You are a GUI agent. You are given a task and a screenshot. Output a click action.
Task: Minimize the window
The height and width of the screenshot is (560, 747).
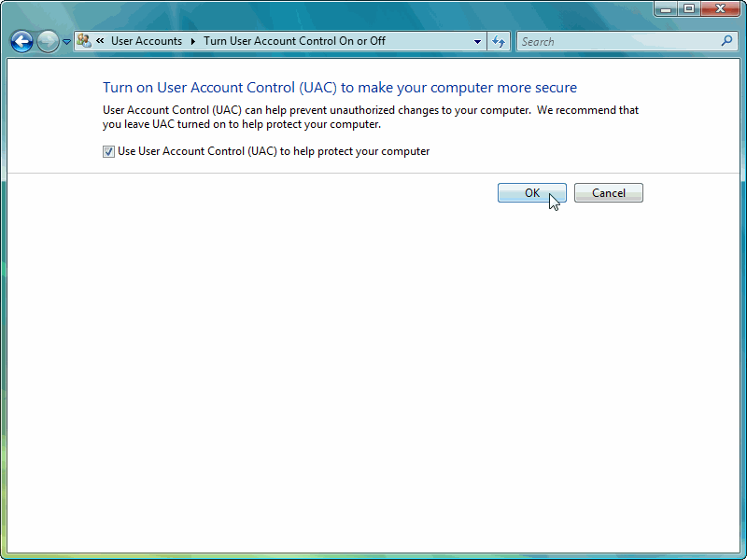coord(666,9)
